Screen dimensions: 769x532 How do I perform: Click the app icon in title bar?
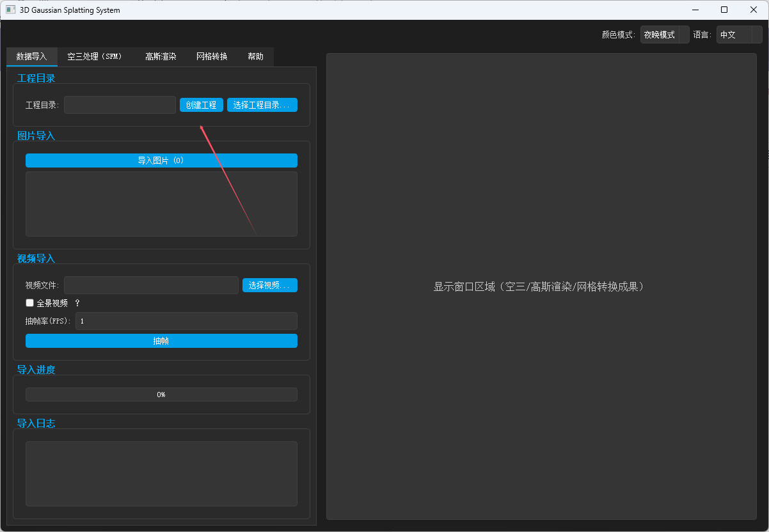point(10,10)
